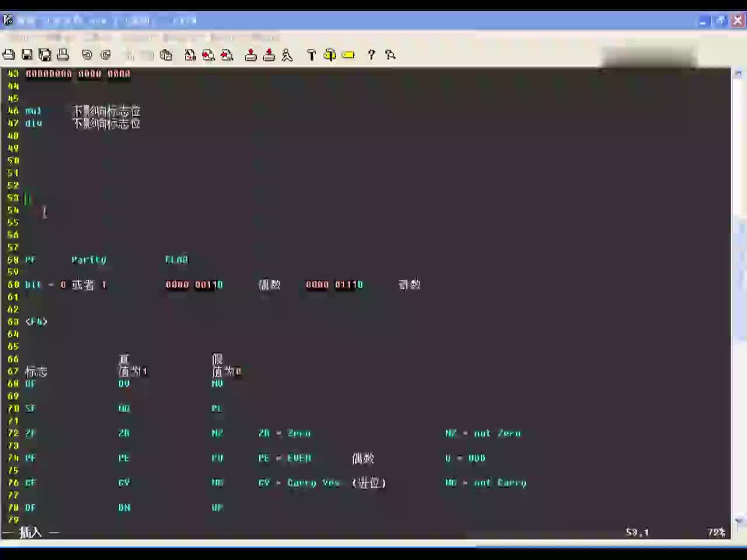The height and width of the screenshot is (560, 747).
Task: Click the 'PL' value on line 70
Action: pyautogui.click(x=217, y=408)
